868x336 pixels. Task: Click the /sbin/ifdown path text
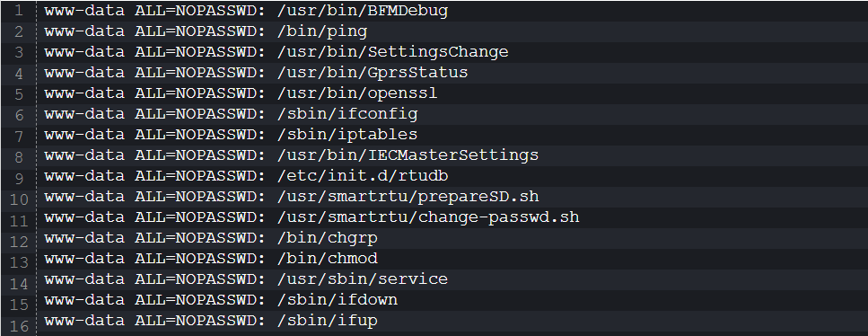point(338,300)
